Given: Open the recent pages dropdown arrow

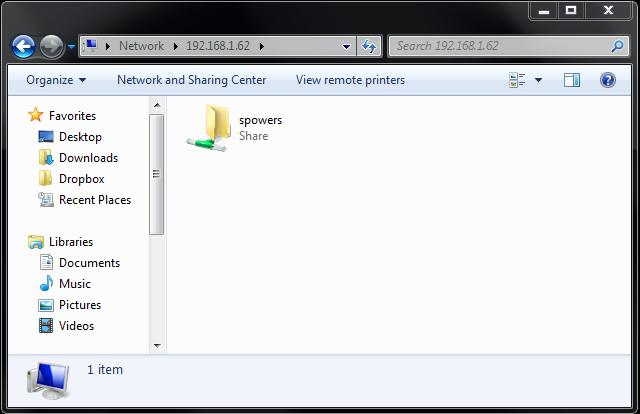Looking at the screenshot, I should [x=71, y=47].
